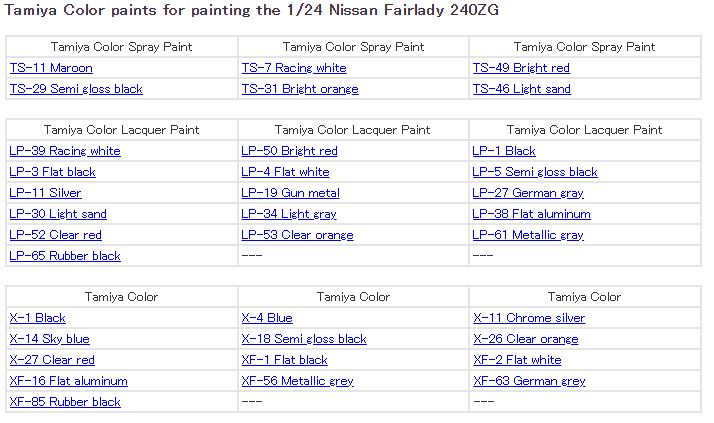
Task: Click the TS-7 Racing white link
Action: 294,68
